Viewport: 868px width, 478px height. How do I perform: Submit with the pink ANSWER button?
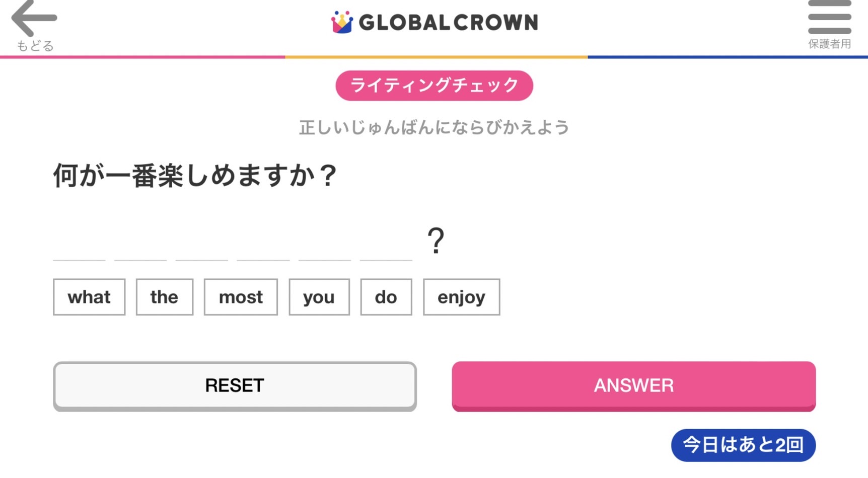pos(633,385)
